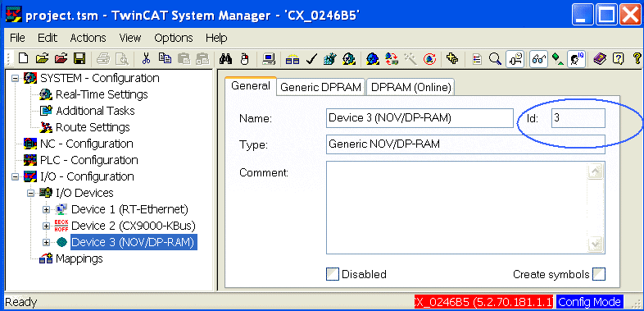
Task: Toggle the glasses Show Online Data button
Action: pos(537,59)
